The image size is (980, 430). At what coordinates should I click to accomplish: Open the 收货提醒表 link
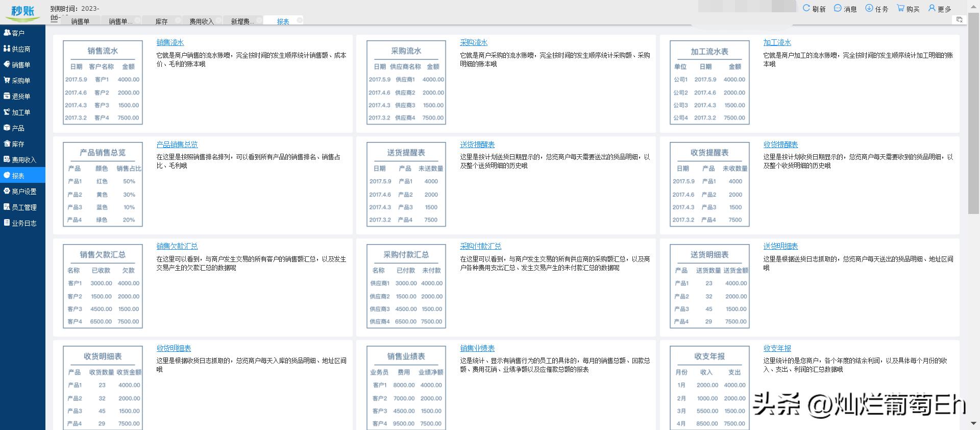click(780, 145)
